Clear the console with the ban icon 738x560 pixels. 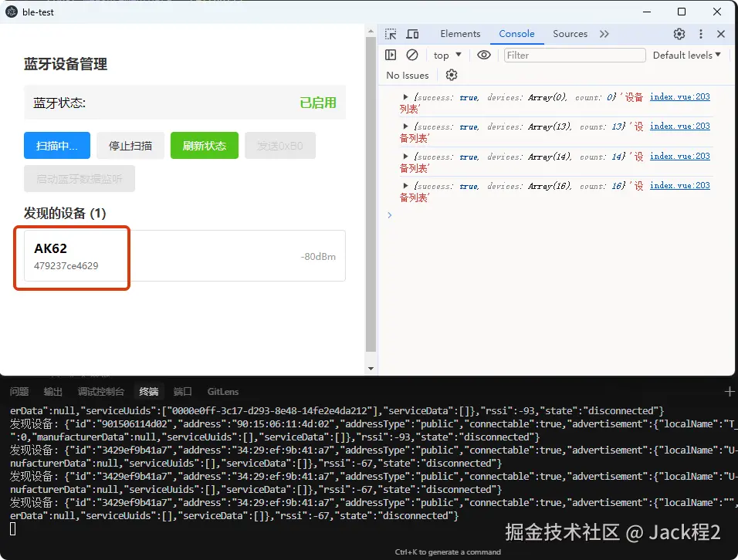(411, 55)
